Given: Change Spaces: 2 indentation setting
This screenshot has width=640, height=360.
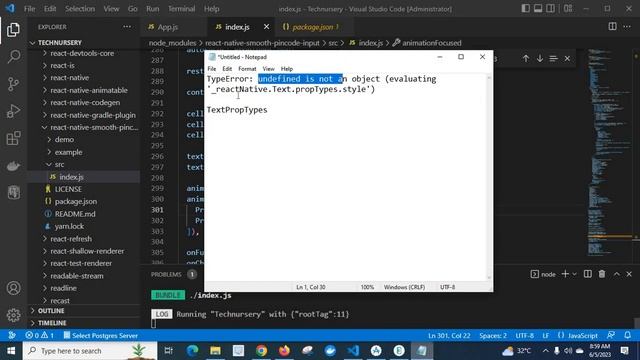Looking at the screenshot, I should point(493,336).
